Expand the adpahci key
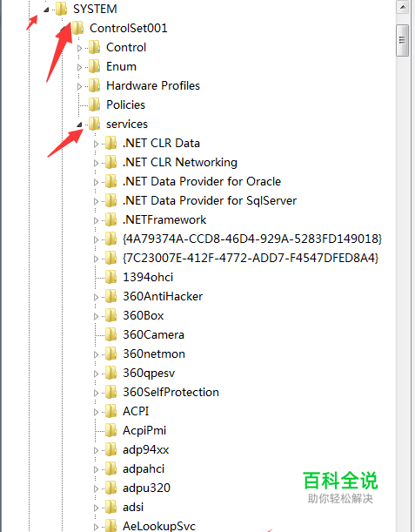This screenshot has height=532, width=415. pos(96,469)
